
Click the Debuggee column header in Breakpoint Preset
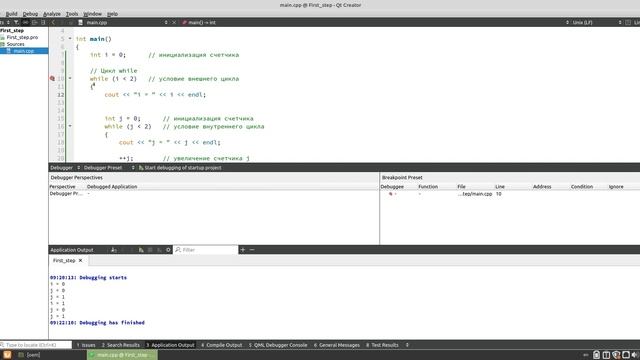(x=392, y=187)
